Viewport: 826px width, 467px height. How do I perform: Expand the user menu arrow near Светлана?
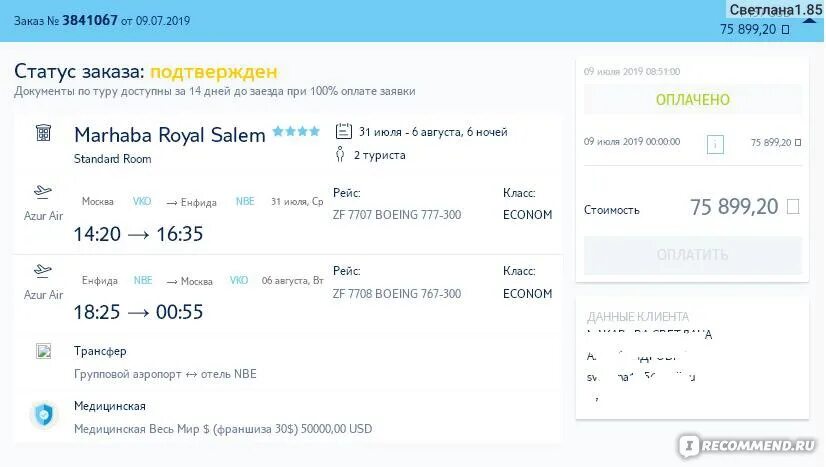tap(810, 21)
